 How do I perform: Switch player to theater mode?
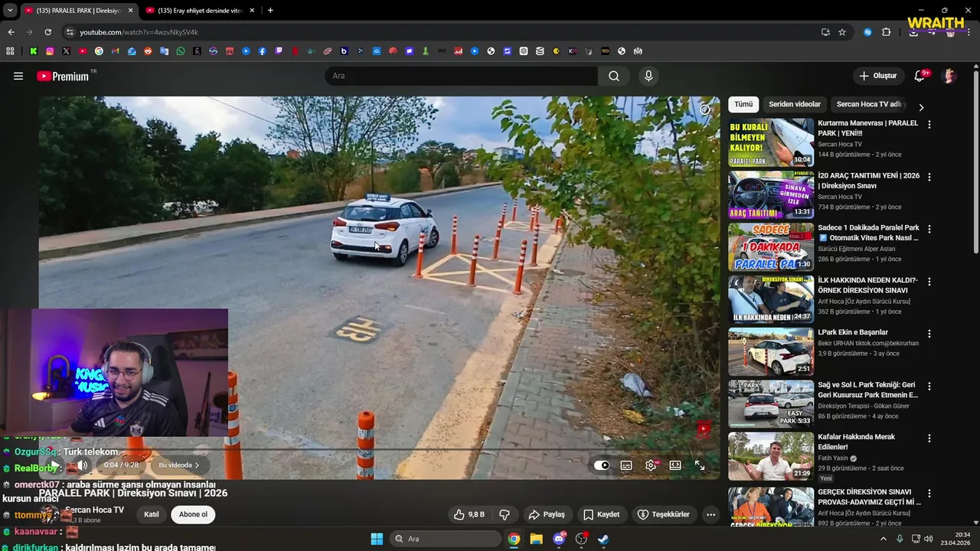(x=675, y=465)
